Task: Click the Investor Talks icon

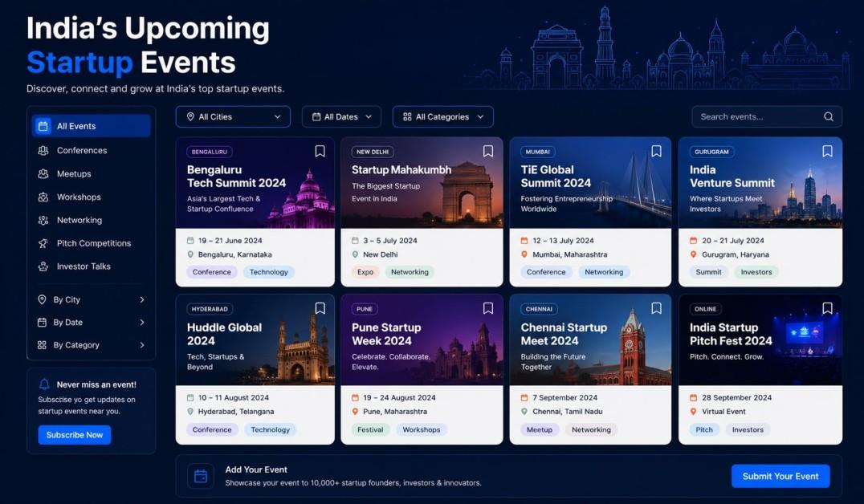Action: click(43, 266)
